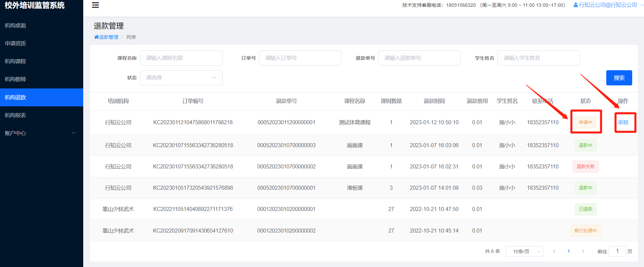
Task: Click the home icon in breadcrumb
Action: point(96,37)
